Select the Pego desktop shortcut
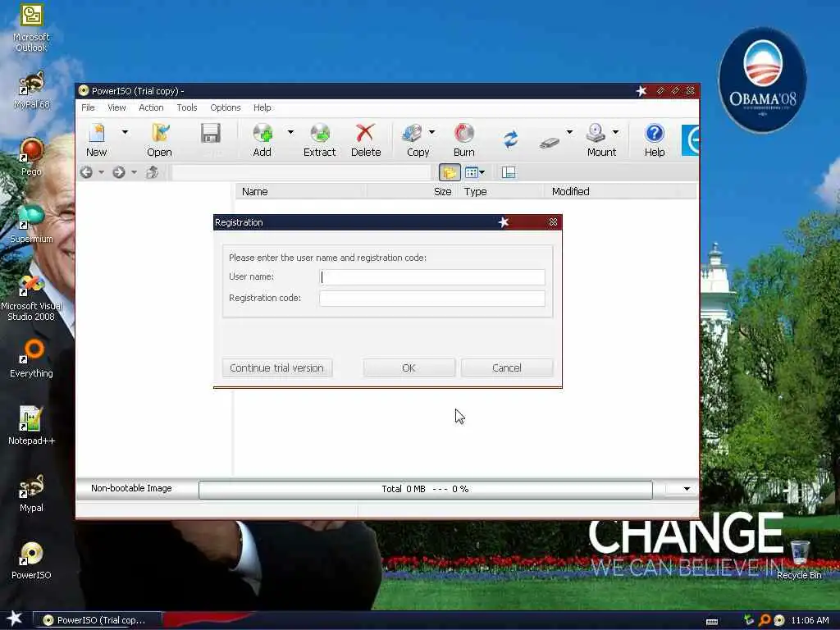The height and width of the screenshot is (630, 840). 32,157
